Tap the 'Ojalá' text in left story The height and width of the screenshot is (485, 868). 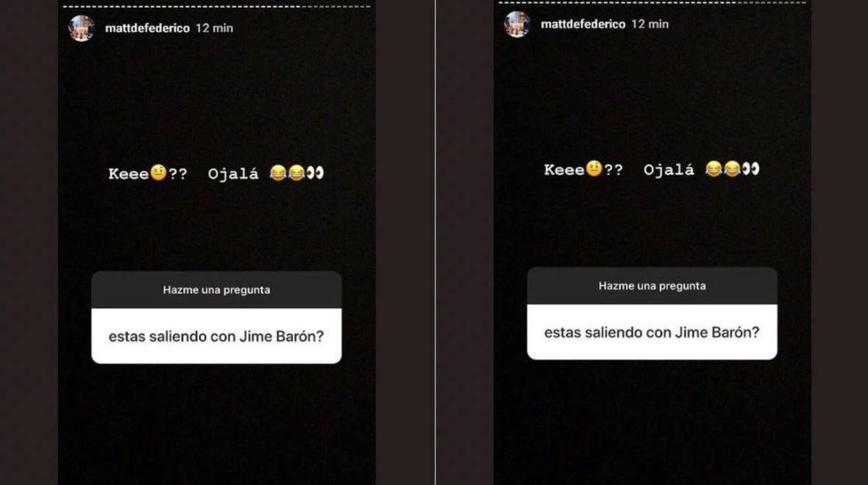(233, 174)
